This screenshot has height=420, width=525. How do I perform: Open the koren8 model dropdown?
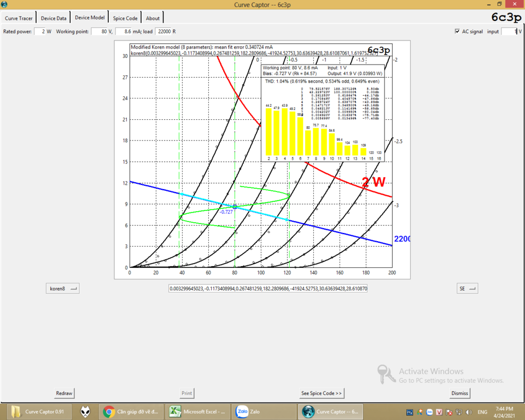(x=62, y=288)
